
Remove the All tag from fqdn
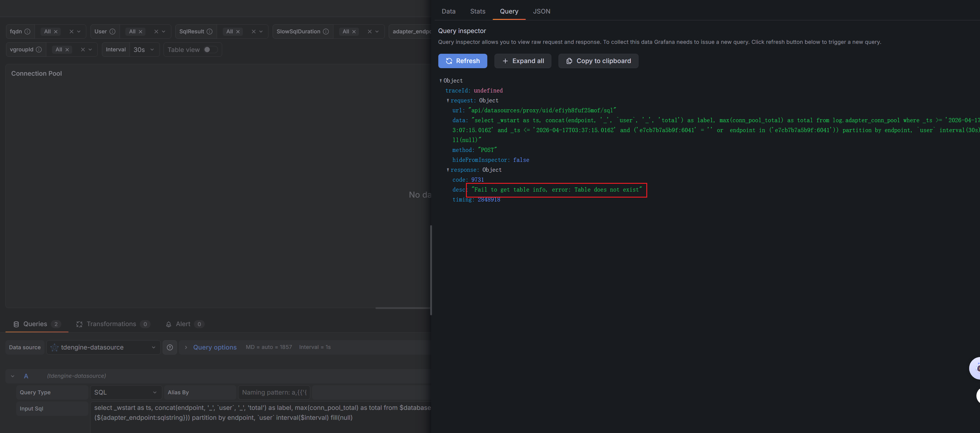[x=56, y=32]
